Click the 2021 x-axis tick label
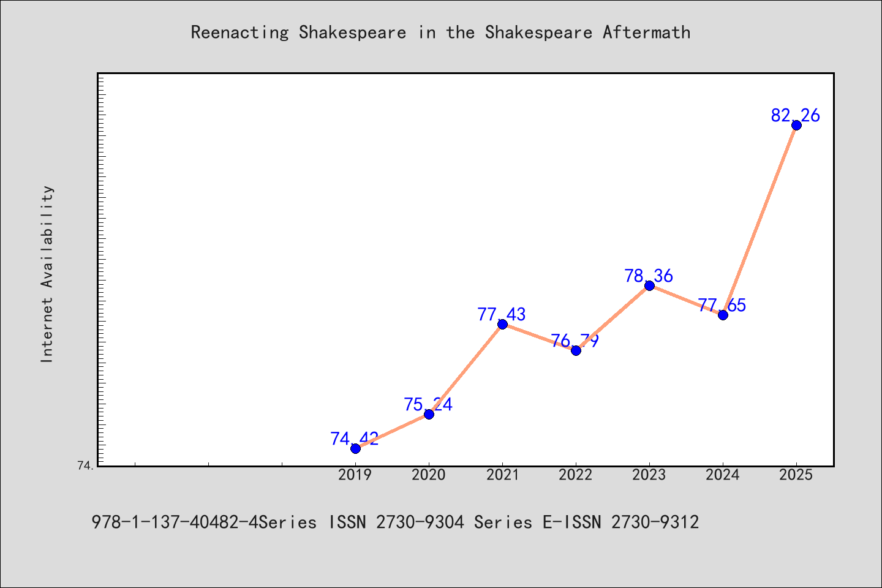The image size is (882, 588). coord(502,475)
